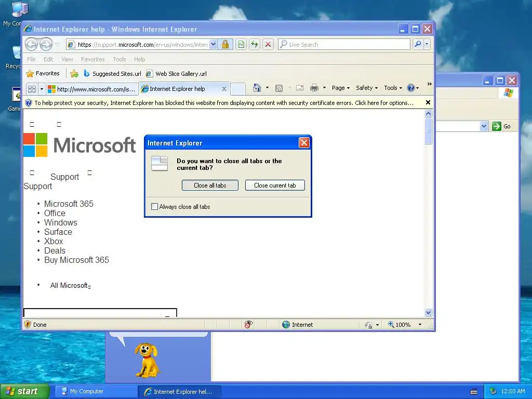Click the Home icon in command bar

coord(257,88)
